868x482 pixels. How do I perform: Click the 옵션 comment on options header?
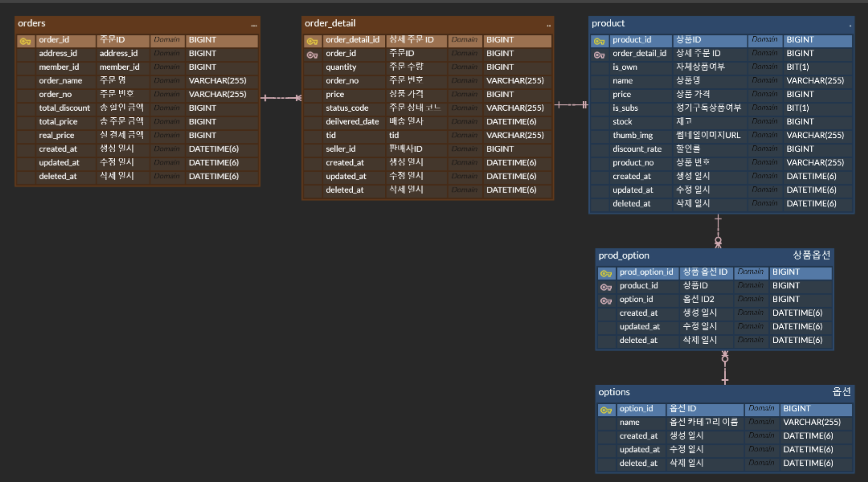tap(842, 392)
